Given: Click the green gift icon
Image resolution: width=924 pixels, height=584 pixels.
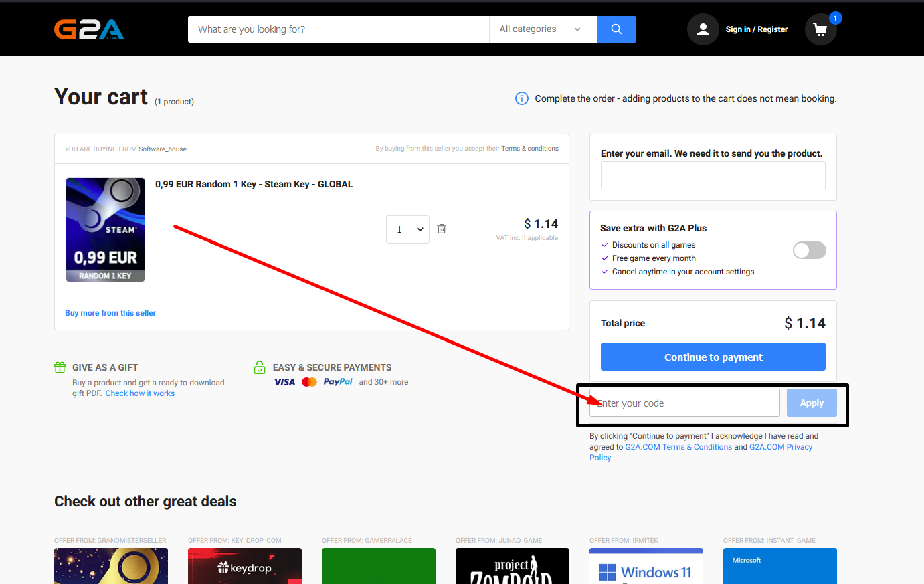Looking at the screenshot, I should coord(60,367).
